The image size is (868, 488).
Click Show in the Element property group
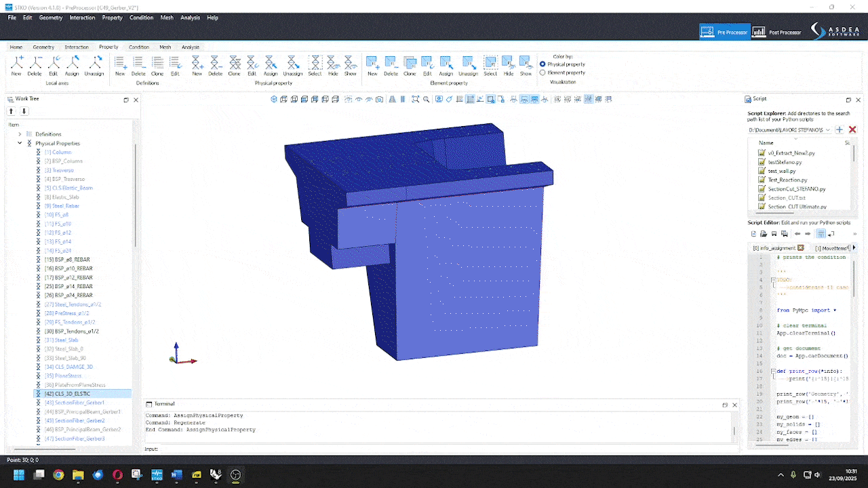point(526,66)
